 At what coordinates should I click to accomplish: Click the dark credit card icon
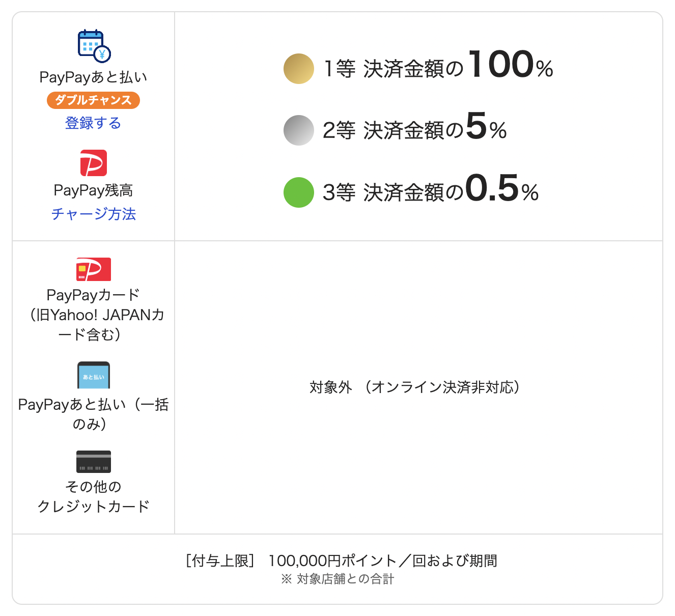coord(94,462)
